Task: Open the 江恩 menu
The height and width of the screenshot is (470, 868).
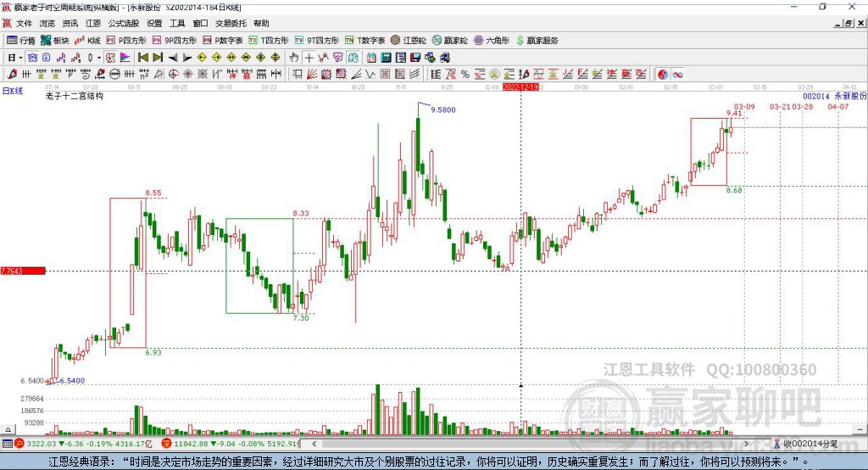Action: coord(93,23)
